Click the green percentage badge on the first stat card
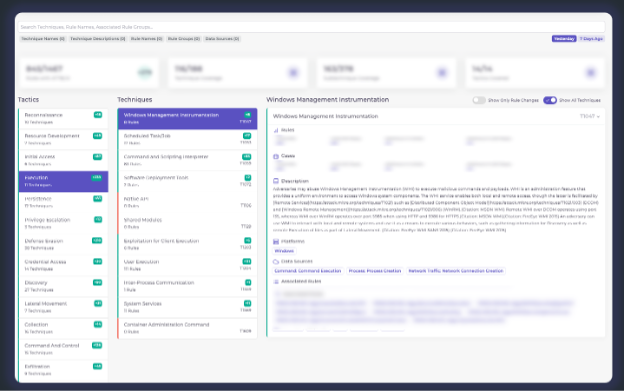The height and width of the screenshot is (392, 624). [x=145, y=72]
